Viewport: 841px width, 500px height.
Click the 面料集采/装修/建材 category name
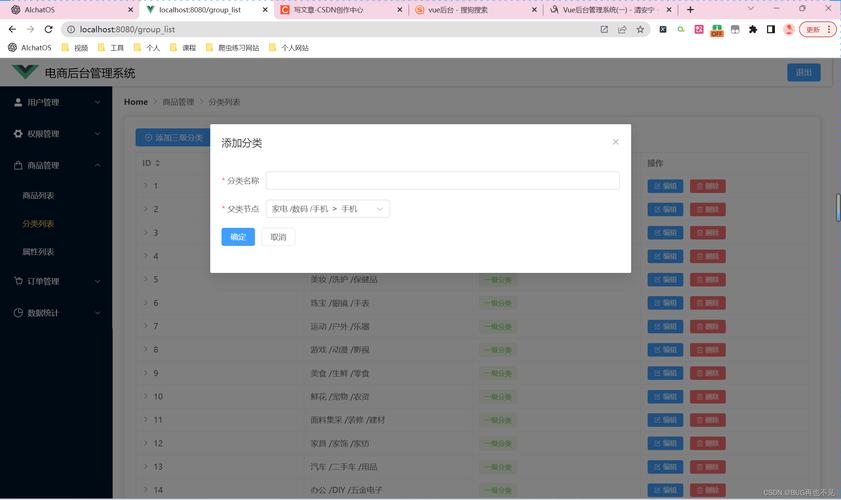coord(348,420)
